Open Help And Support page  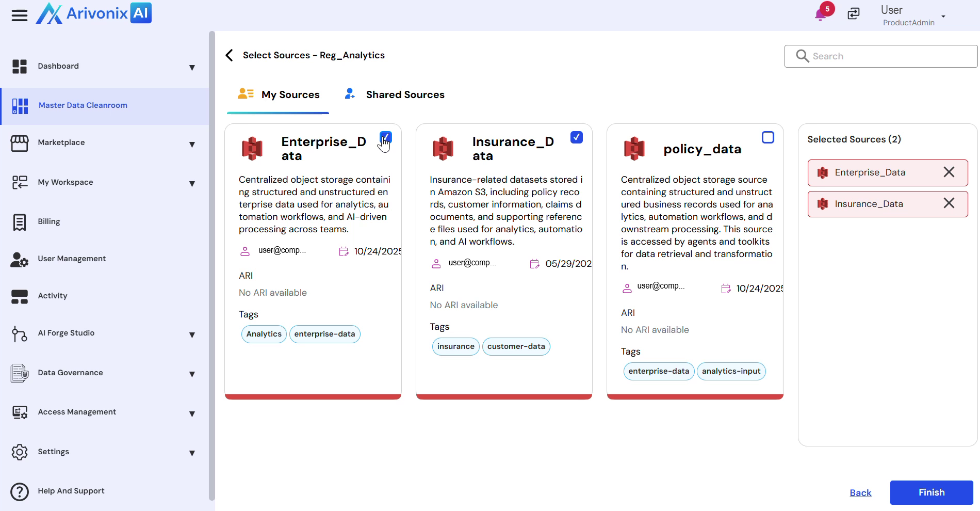pos(71,491)
